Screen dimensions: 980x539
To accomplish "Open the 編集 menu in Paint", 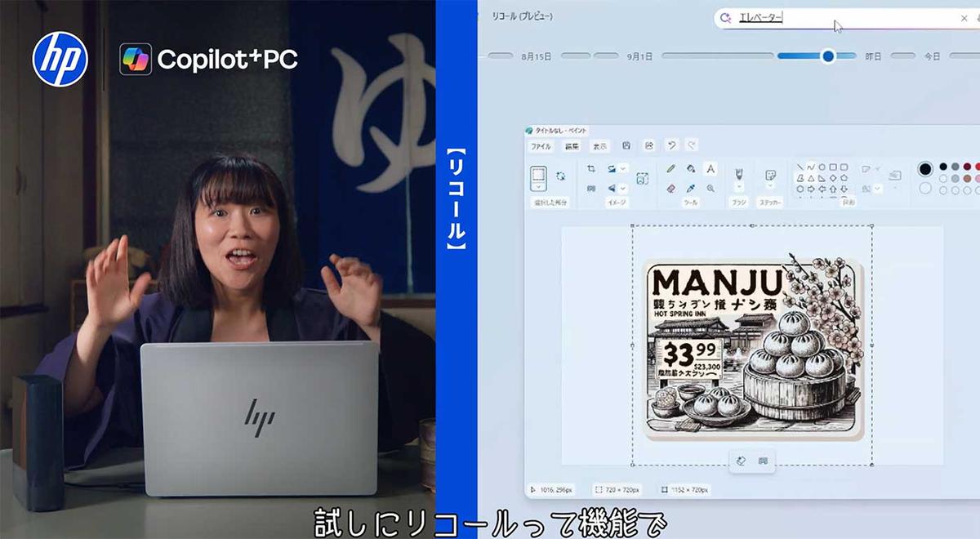I will click(x=572, y=146).
